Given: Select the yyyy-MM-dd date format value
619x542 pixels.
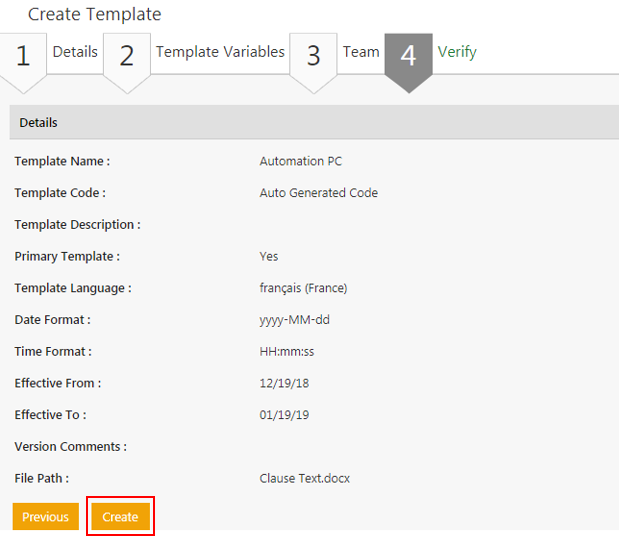Looking at the screenshot, I should 295,320.
